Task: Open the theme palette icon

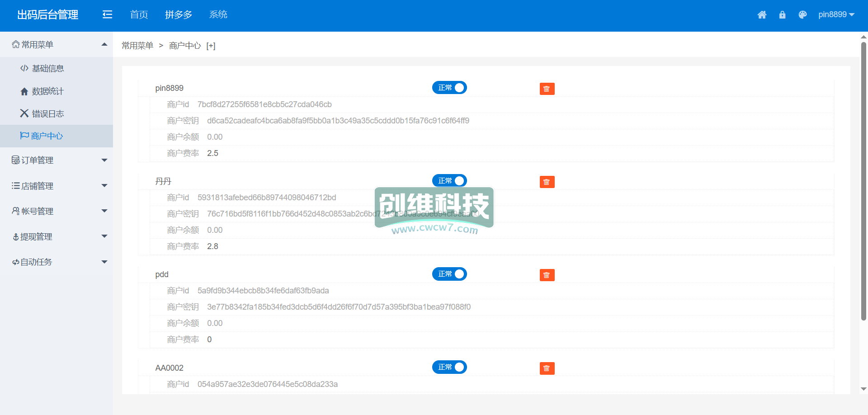Action: [x=802, y=15]
